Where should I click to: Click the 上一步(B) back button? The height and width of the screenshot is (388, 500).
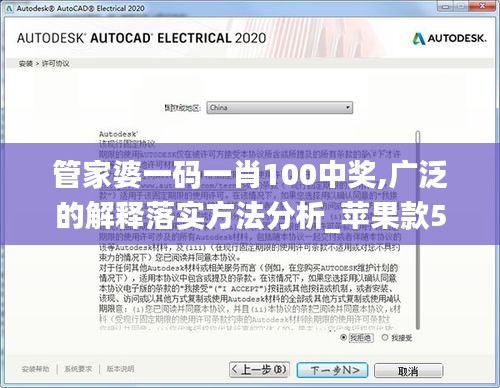(x=259, y=370)
